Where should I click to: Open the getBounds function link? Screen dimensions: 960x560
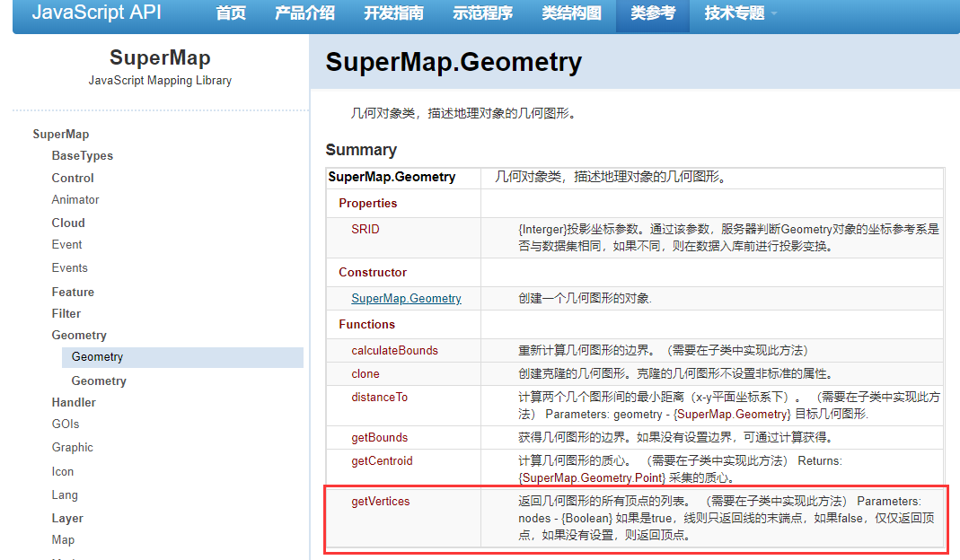(x=380, y=437)
